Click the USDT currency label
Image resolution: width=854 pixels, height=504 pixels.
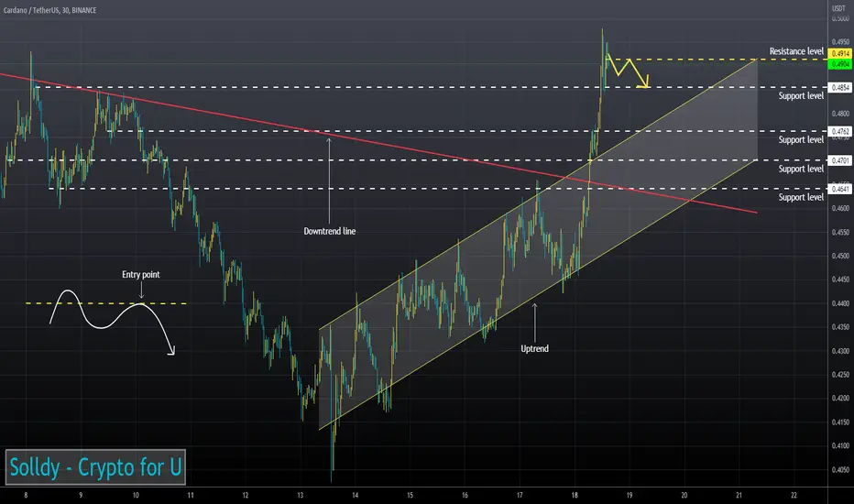pos(838,8)
